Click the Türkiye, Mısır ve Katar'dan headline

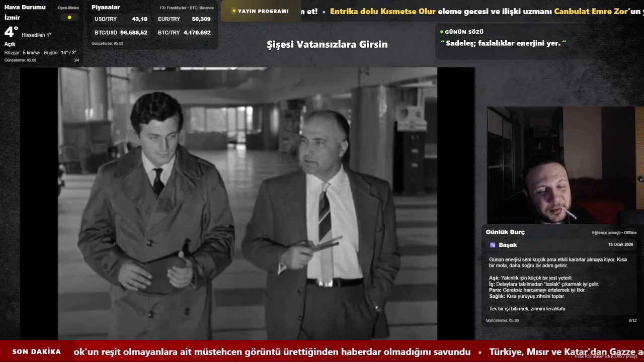pos(567,352)
